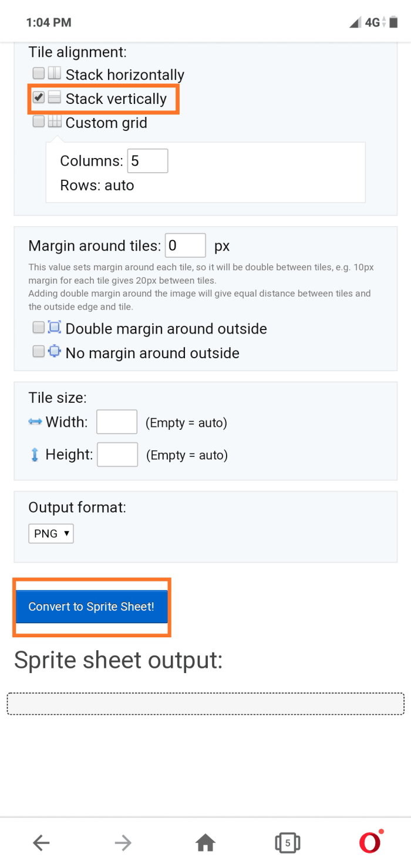Go to browser home page icon

[x=206, y=843]
